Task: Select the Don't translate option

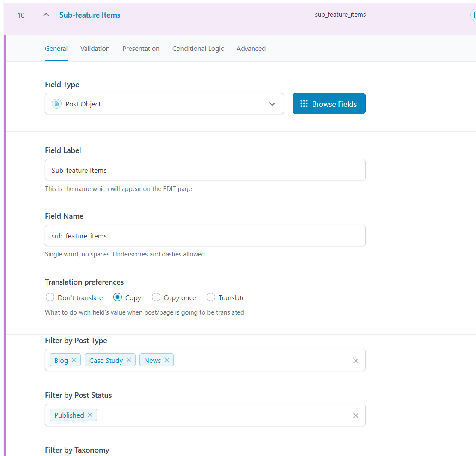Action: pos(50,297)
